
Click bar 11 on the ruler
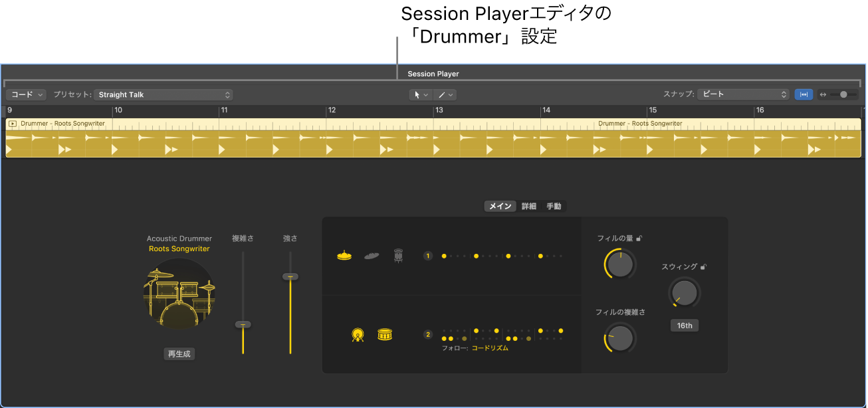225,110
